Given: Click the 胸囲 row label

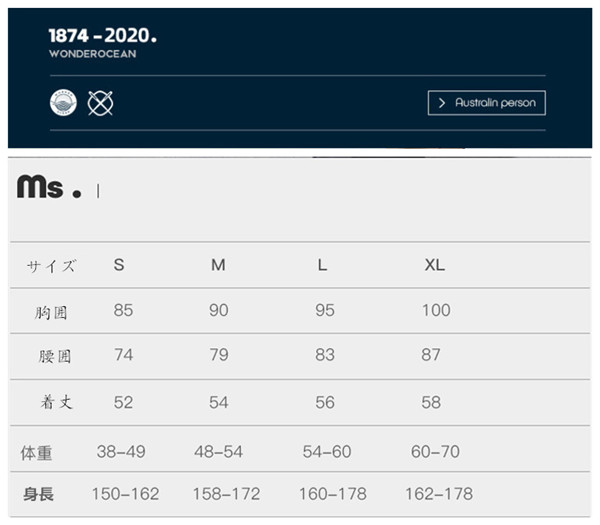Looking at the screenshot, I should [x=51, y=313].
